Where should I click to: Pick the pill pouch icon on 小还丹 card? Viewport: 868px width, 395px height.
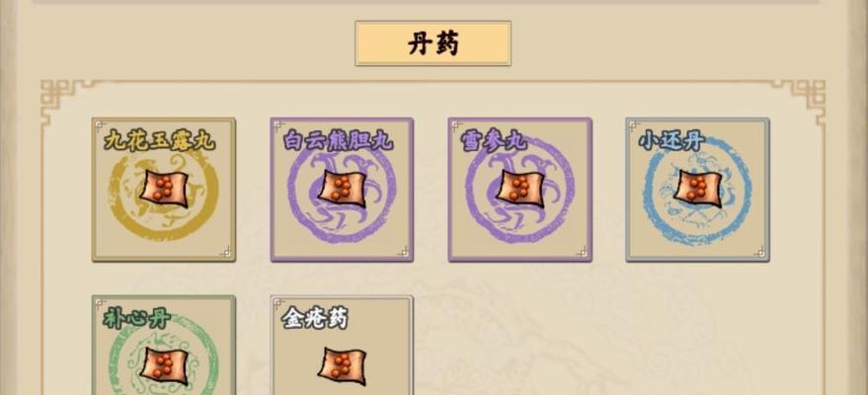[698, 188]
